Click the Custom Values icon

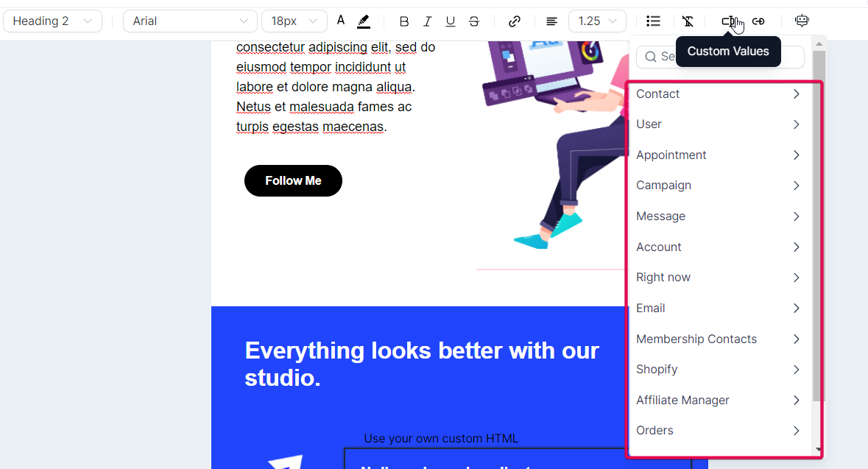729,21
